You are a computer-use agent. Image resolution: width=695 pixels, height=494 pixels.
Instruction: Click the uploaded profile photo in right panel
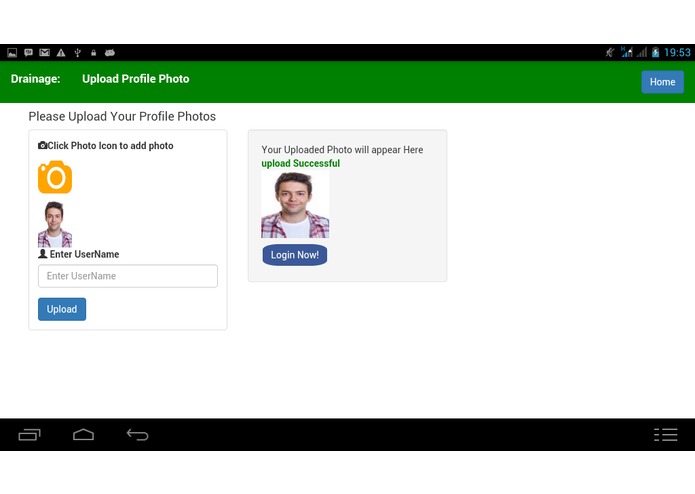coord(295,205)
